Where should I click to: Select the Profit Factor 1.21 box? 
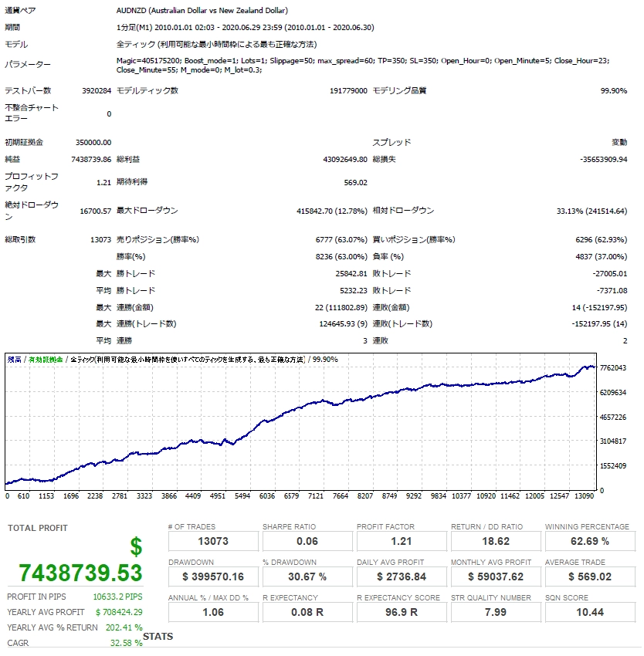click(x=402, y=541)
